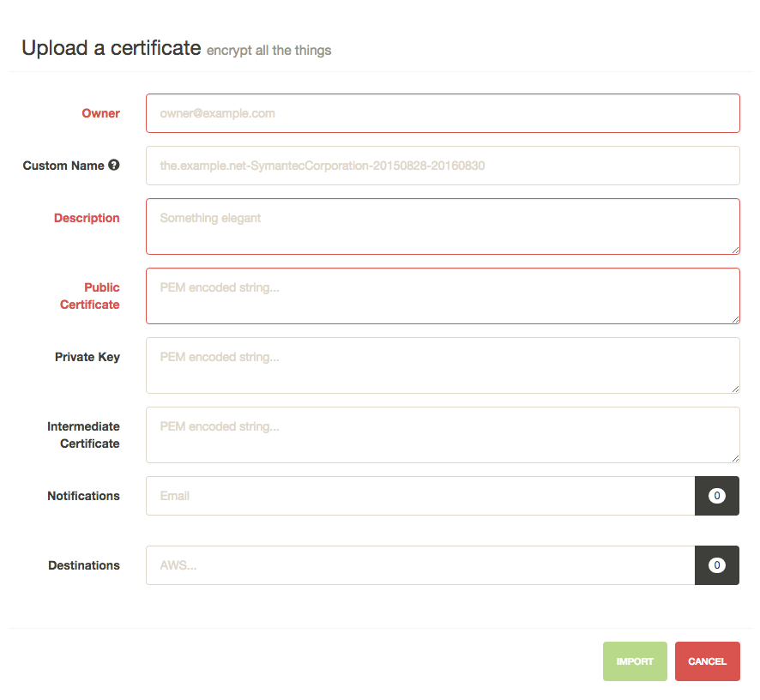Open the Destinations count badge button
The width and height of the screenshot is (760, 700).
[717, 565]
